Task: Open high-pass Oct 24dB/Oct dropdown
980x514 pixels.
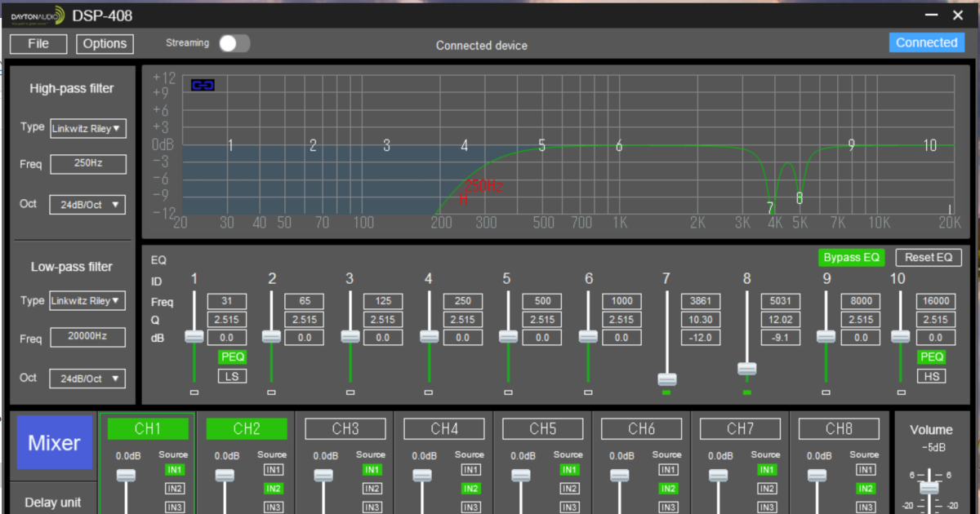Action: tap(87, 205)
